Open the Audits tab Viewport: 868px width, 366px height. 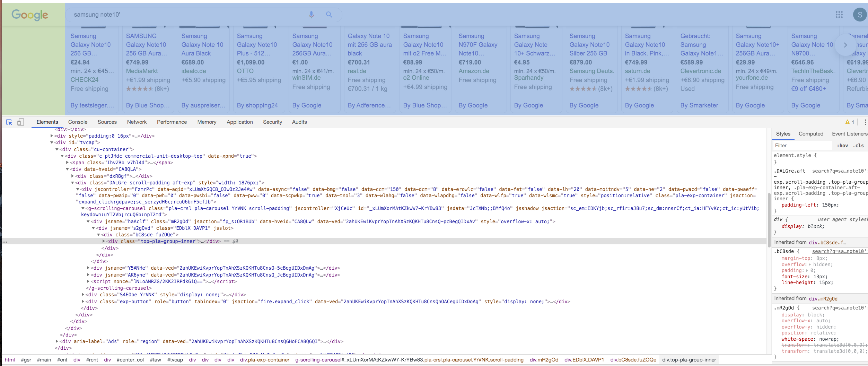pos(299,122)
